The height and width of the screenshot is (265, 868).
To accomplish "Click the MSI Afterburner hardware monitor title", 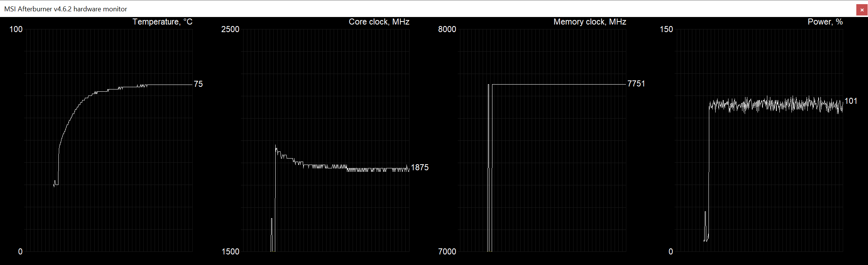I will coord(66,9).
